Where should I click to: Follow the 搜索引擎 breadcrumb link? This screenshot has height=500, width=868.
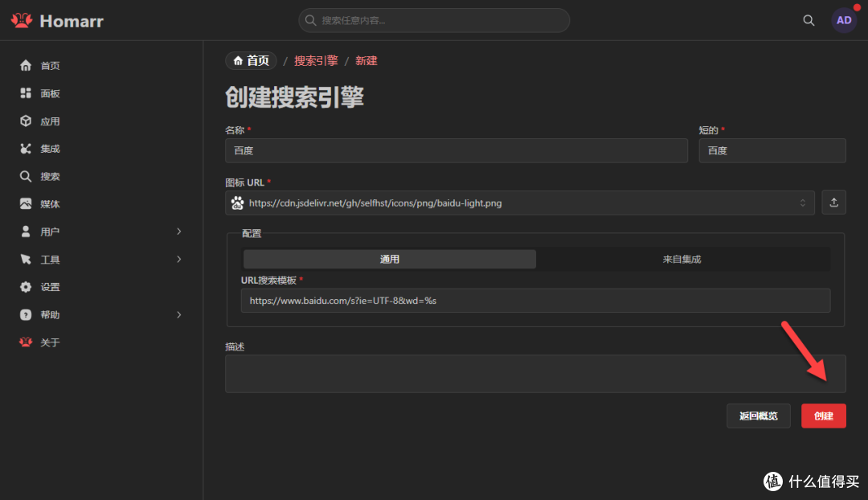[x=316, y=60]
